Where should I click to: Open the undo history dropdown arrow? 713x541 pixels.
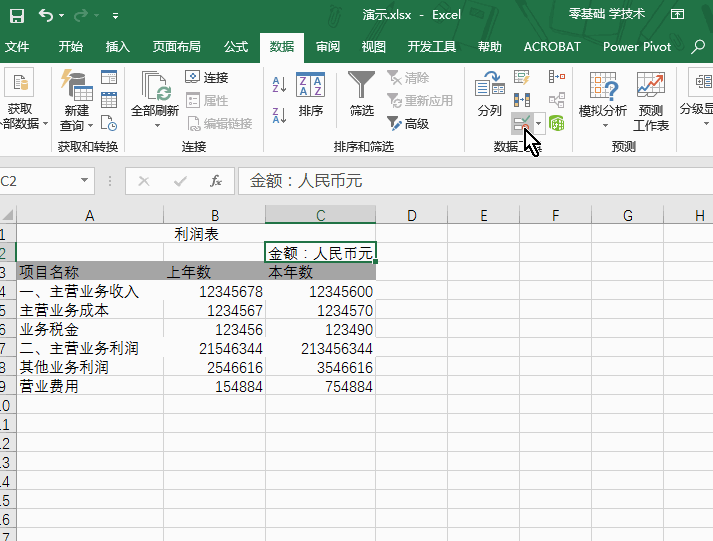[61, 16]
